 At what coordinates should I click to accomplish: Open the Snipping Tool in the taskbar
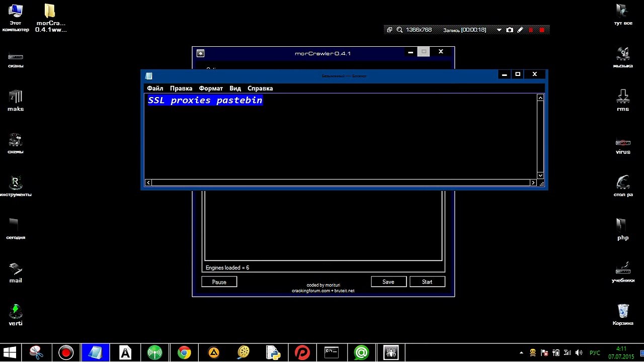(36, 352)
